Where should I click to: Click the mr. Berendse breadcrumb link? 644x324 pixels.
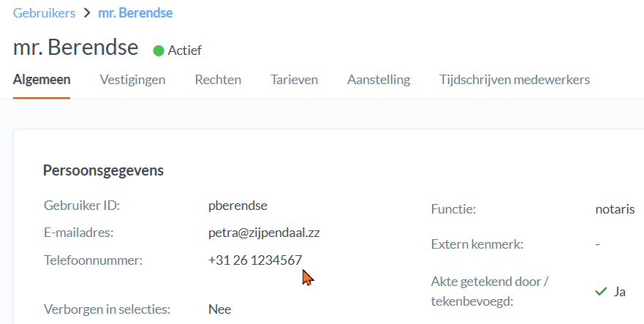pos(135,13)
